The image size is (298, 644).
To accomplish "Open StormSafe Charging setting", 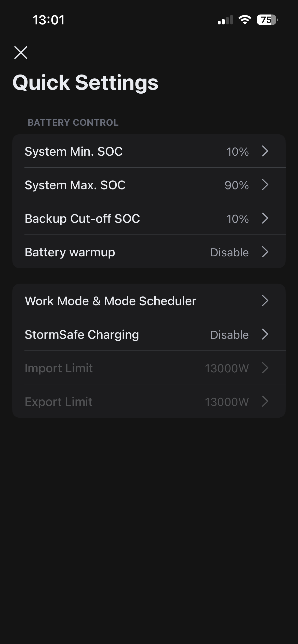I will pyautogui.click(x=149, y=334).
